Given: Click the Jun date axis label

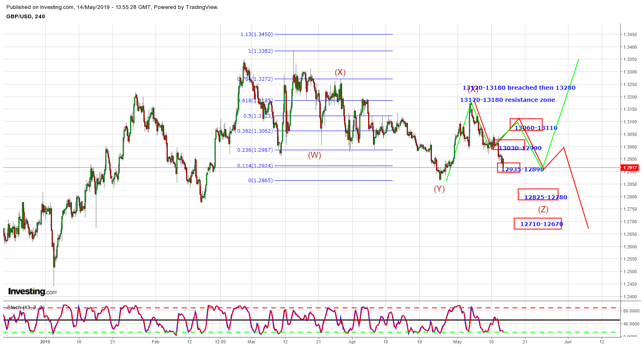Looking at the screenshot, I should (568, 342).
